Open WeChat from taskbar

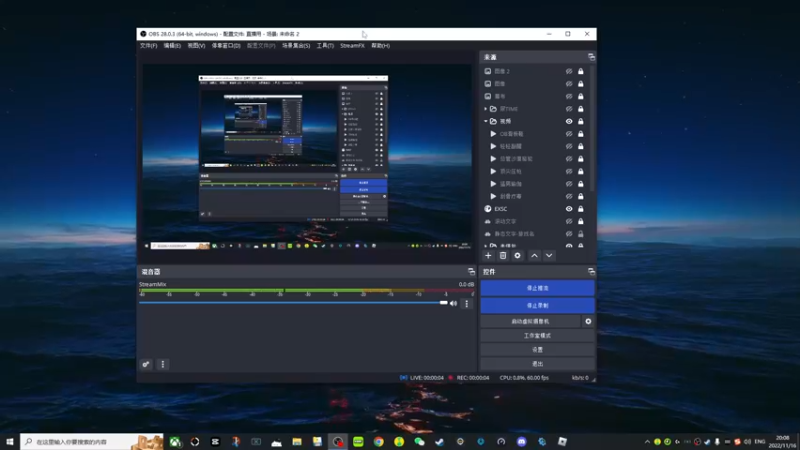click(x=419, y=442)
